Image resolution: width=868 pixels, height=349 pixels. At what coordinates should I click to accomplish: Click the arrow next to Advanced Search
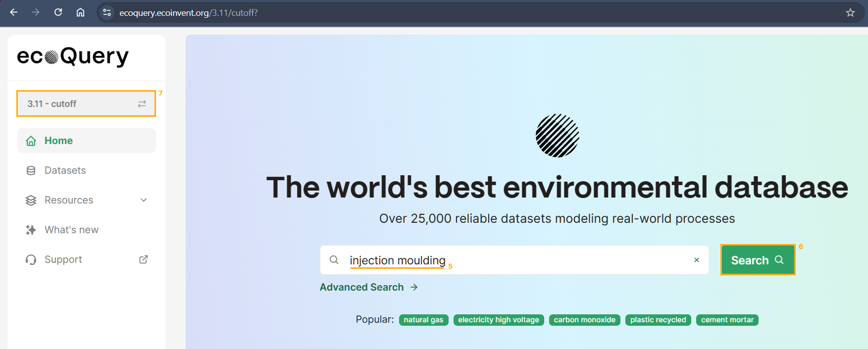pyautogui.click(x=414, y=287)
